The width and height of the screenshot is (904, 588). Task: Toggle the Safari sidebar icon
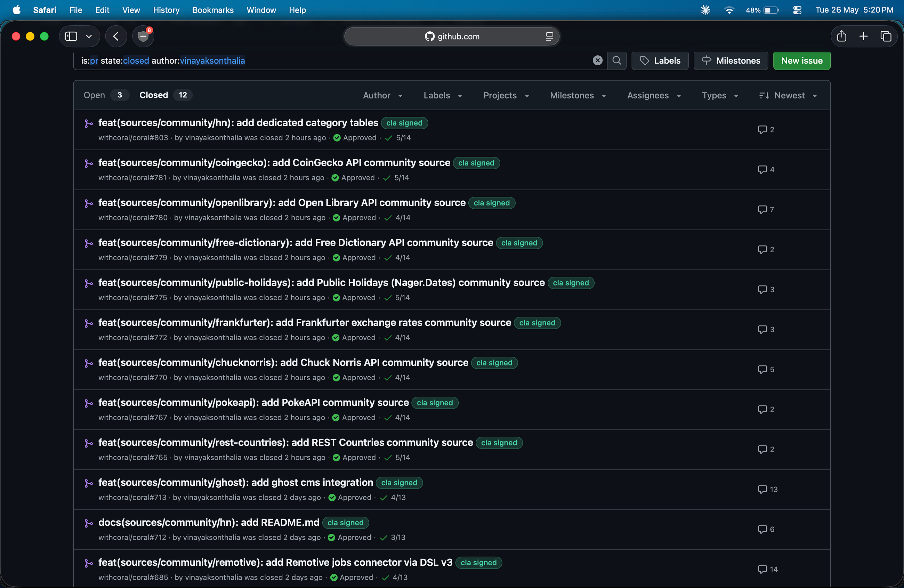pyautogui.click(x=71, y=37)
